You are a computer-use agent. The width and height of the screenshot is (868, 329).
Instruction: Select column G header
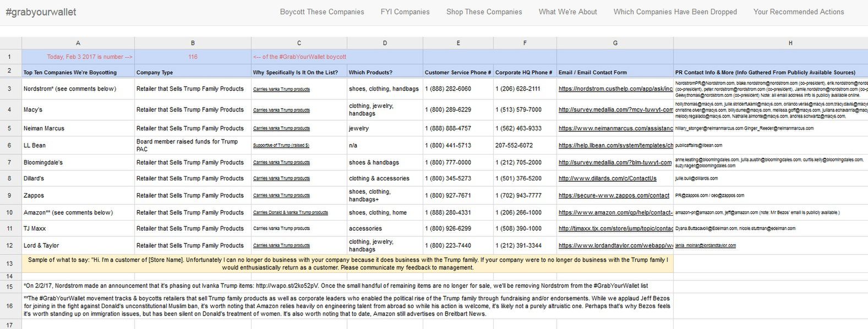615,43
